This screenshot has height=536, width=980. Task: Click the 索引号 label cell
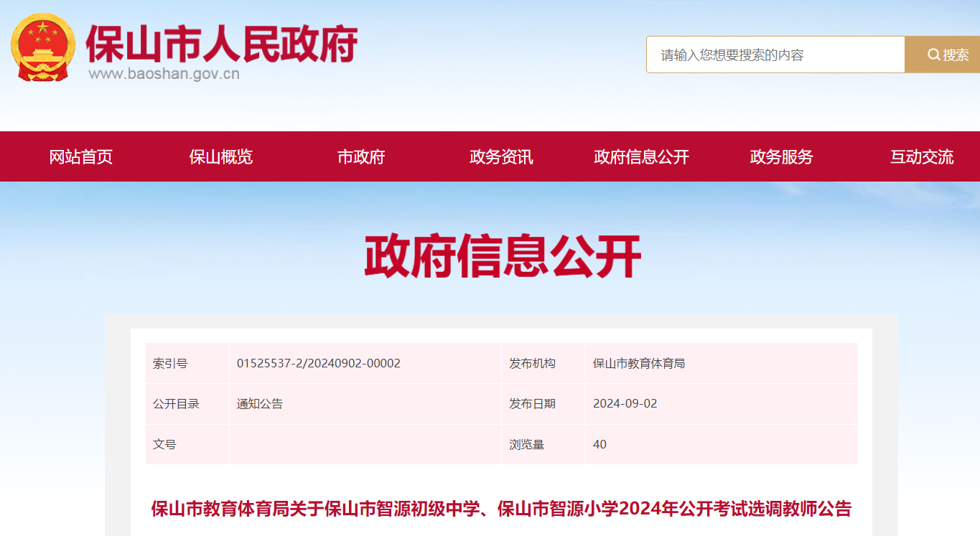[x=187, y=363]
